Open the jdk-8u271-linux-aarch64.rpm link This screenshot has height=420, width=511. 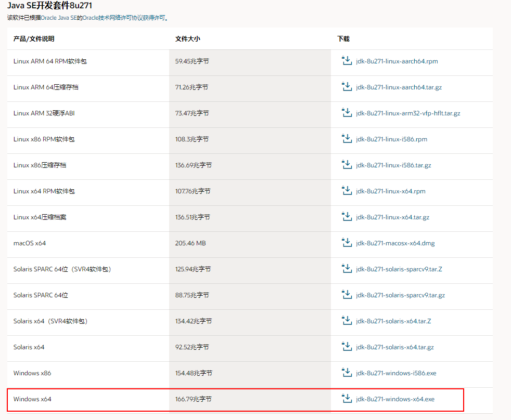click(x=397, y=61)
